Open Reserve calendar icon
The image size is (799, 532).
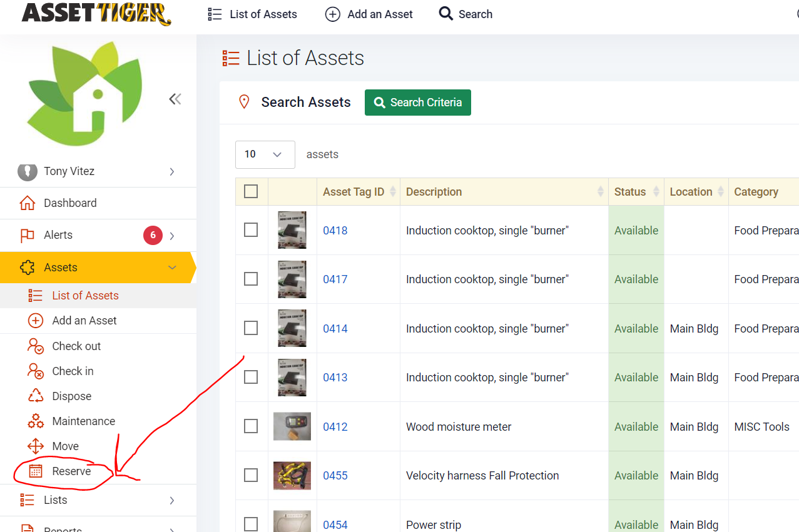pos(36,471)
